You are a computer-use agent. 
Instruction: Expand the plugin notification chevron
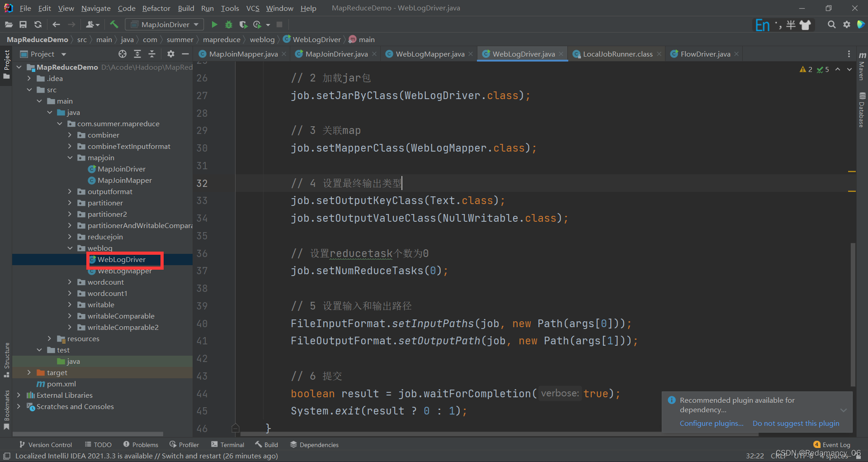click(x=844, y=410)
